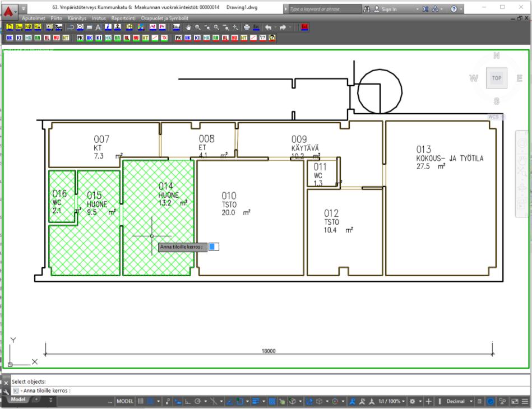The image size is (532, 409).
Task: Open the 1:1 / 100% annotation scale dropdown
Action: coord(391,402)
